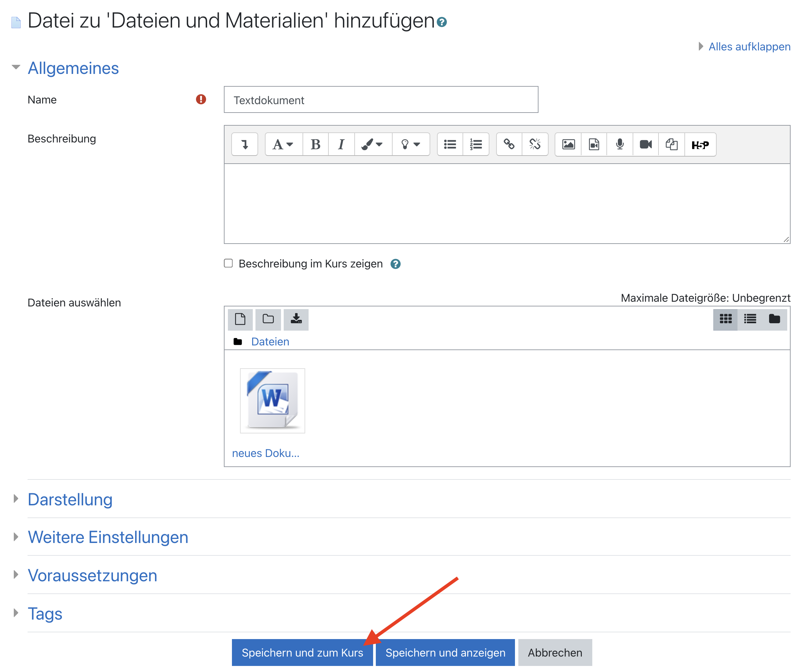Toggle italic formatting in editor
The height and width of the screenshot is (672, 798).
tap(341, 144)
